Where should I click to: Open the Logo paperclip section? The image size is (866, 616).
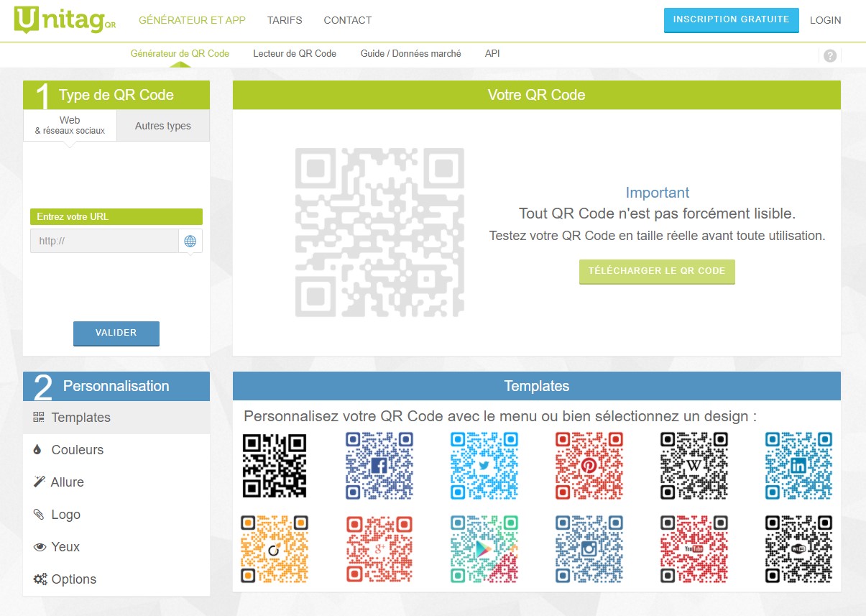[65, 515]
